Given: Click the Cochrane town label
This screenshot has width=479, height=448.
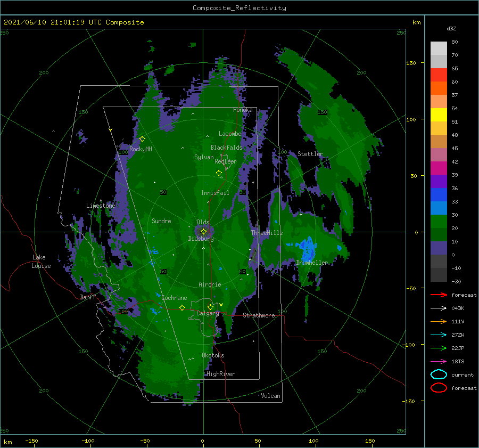Looking at the screenshot, I should pos(174,298).
